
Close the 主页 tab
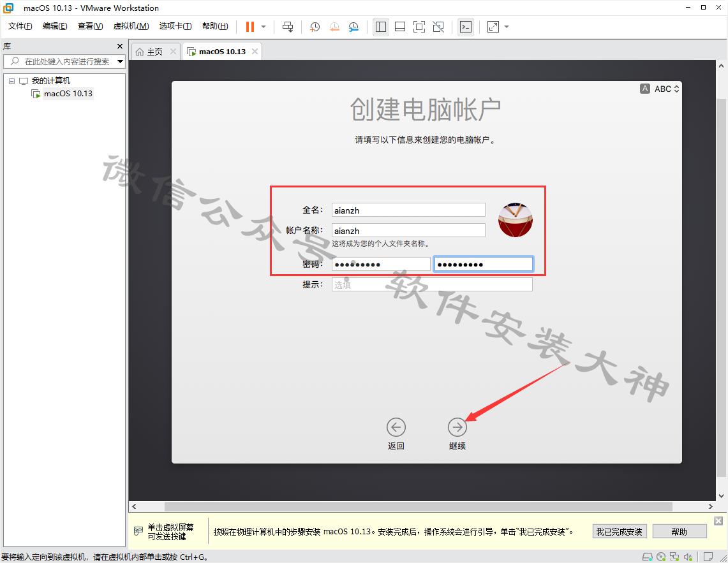173,52
